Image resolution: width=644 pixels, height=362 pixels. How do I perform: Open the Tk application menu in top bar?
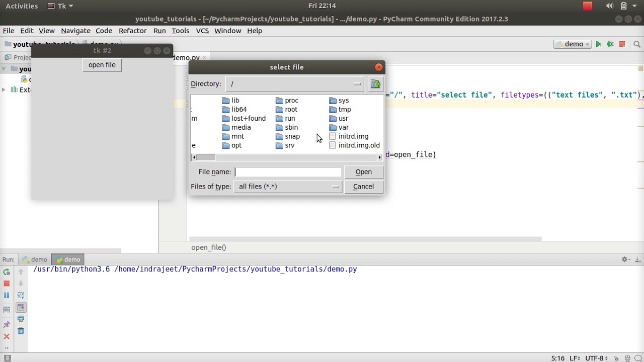[60, 6]
